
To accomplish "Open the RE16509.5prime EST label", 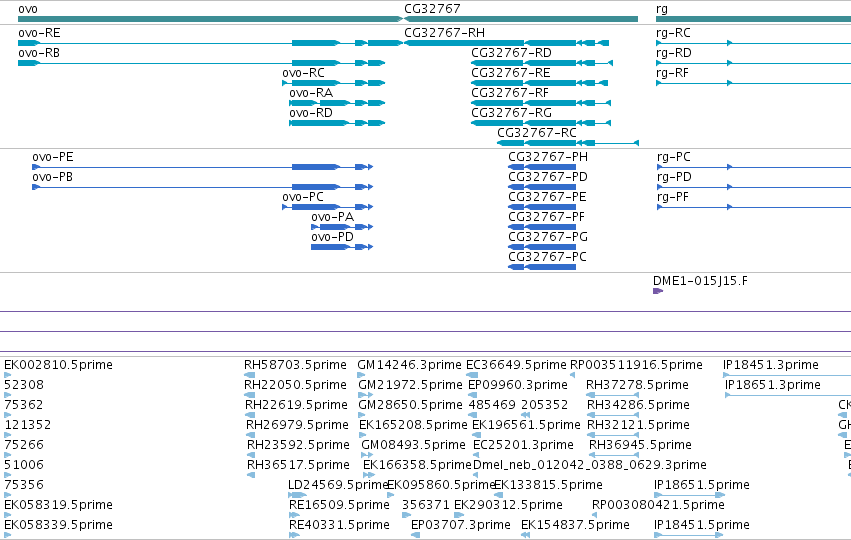I will tap(339, 505).
